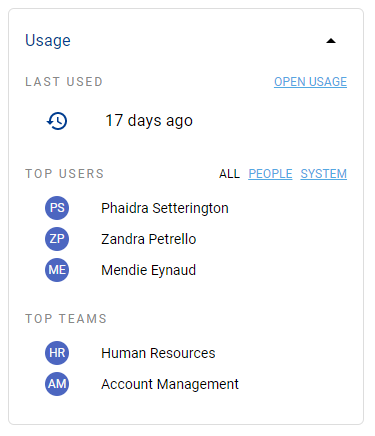This screenshot has height=436, width=375.
Task: Click the TOP USERS section label
Action: tap(65, 174)
